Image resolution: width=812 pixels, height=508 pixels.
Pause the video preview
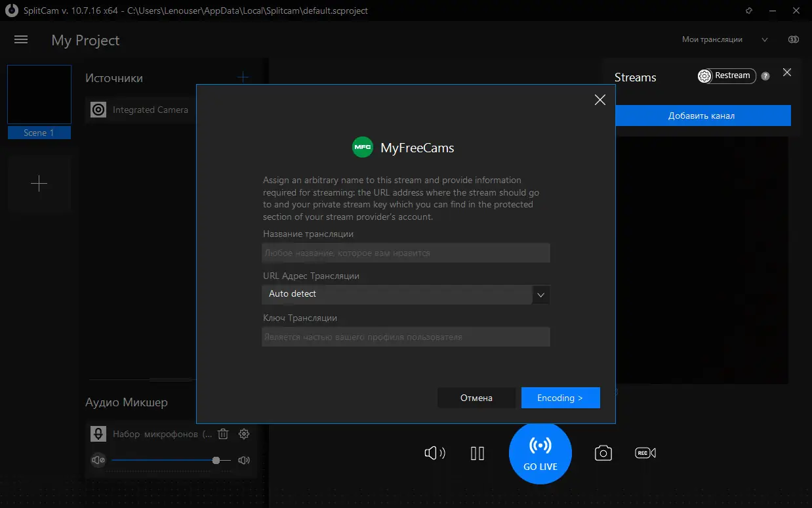477,453
